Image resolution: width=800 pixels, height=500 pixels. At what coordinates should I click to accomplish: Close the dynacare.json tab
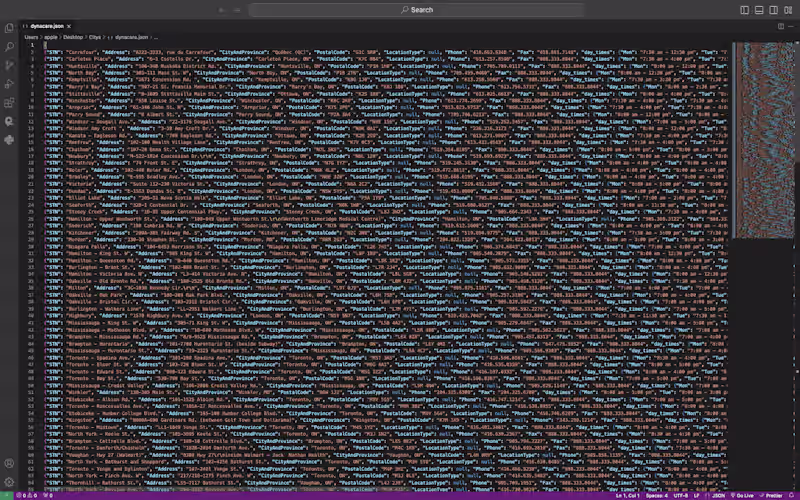coord(69,26)
